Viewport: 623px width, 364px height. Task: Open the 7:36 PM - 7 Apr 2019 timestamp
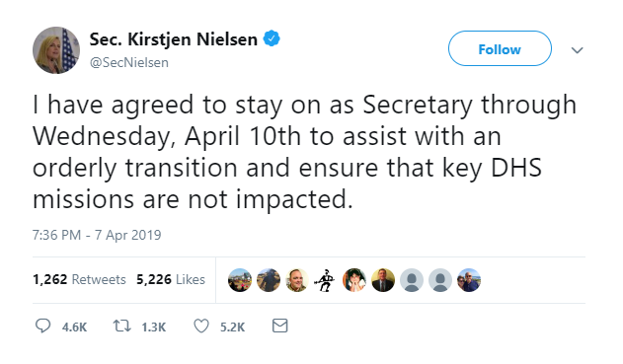click(97, 235)
